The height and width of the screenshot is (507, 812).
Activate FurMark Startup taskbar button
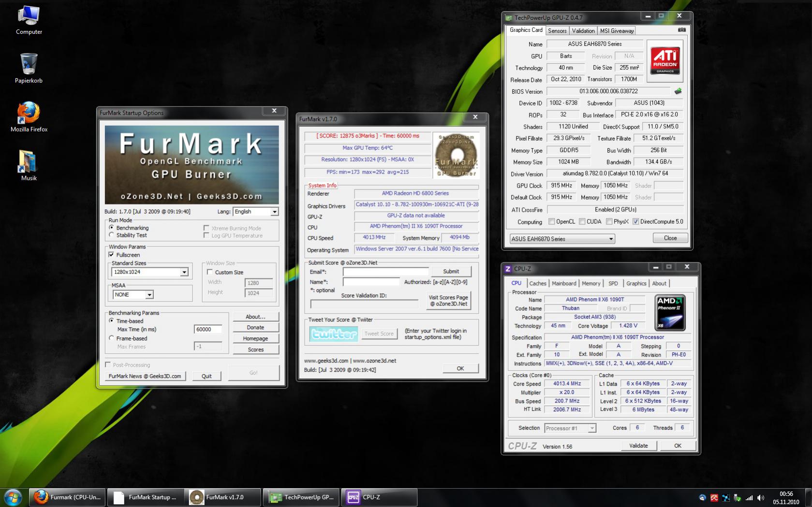point(146,497)
